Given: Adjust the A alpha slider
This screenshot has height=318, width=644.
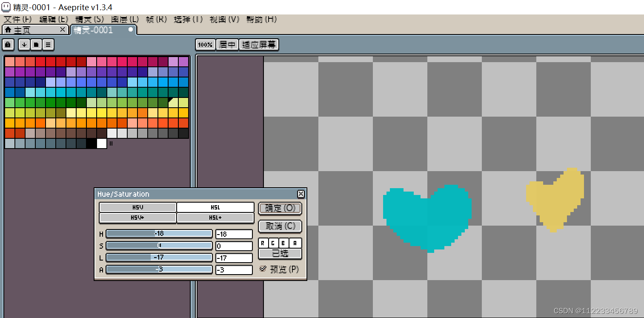Looking at the screenshot, I should click(x=159, y=269).
